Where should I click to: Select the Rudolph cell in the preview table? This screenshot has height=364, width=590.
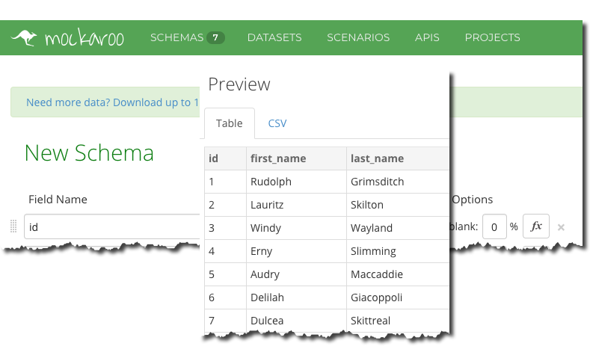(271, 182)
